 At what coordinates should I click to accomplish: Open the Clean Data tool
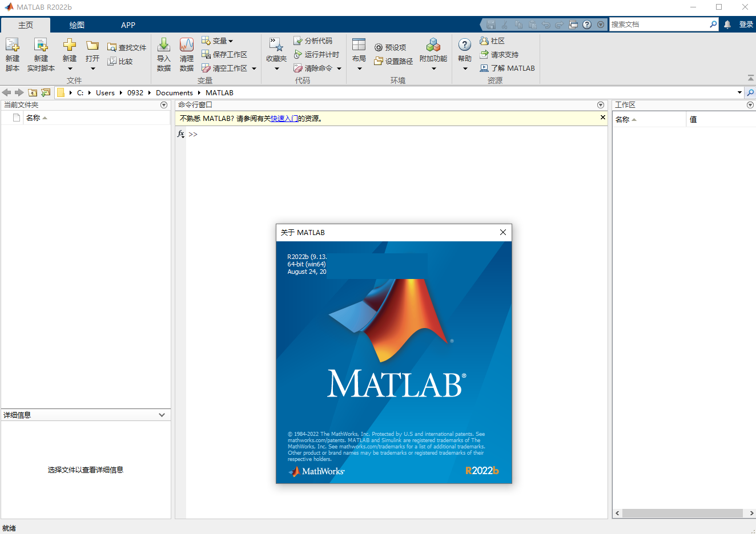coord(187,46)
